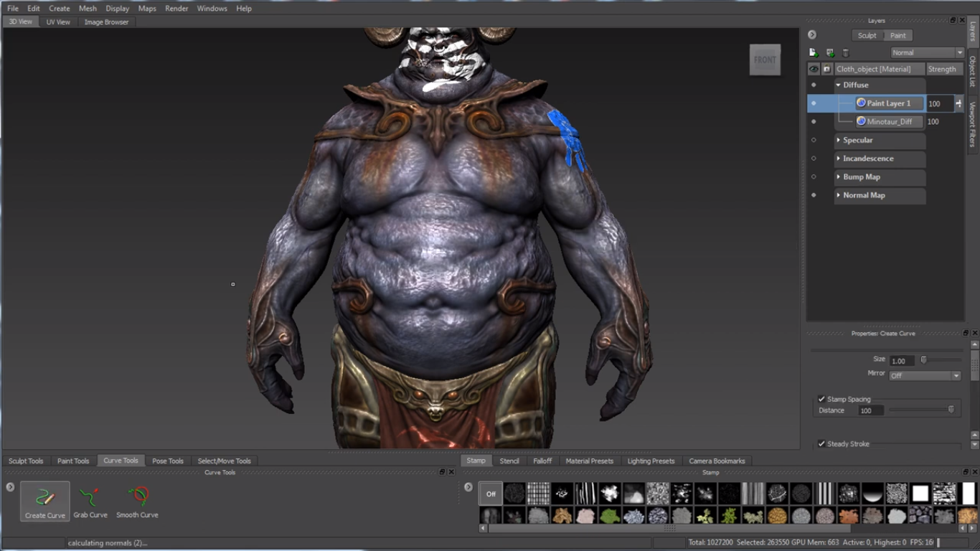
Task: Click the import layer icon beside New Layer
Action: [830, 52]
